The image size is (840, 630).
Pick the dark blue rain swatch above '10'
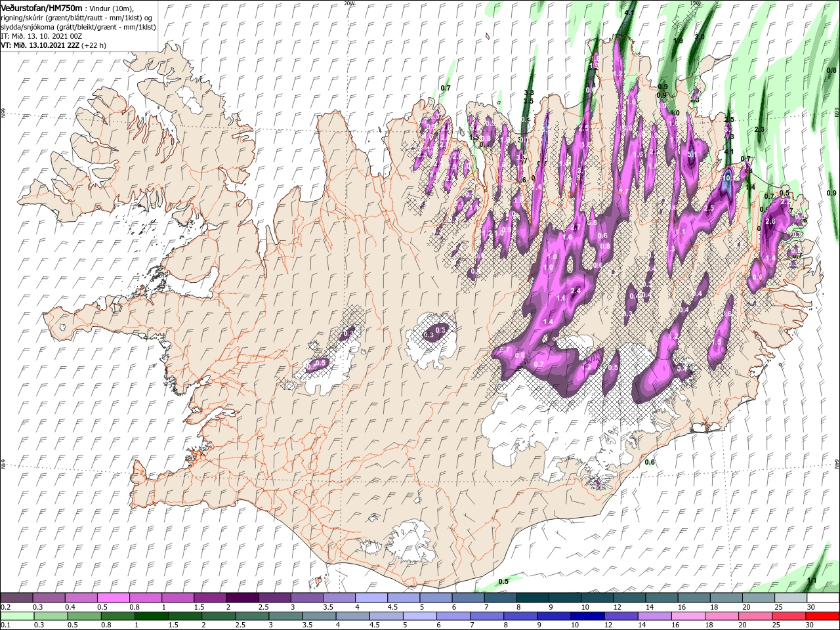[x=586, y=616]
